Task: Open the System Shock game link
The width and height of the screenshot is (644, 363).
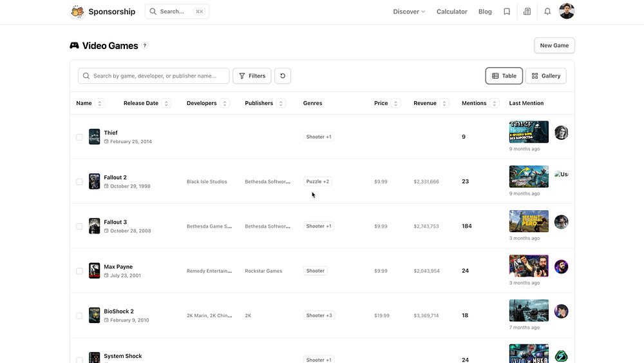Action: click(123, 356)
